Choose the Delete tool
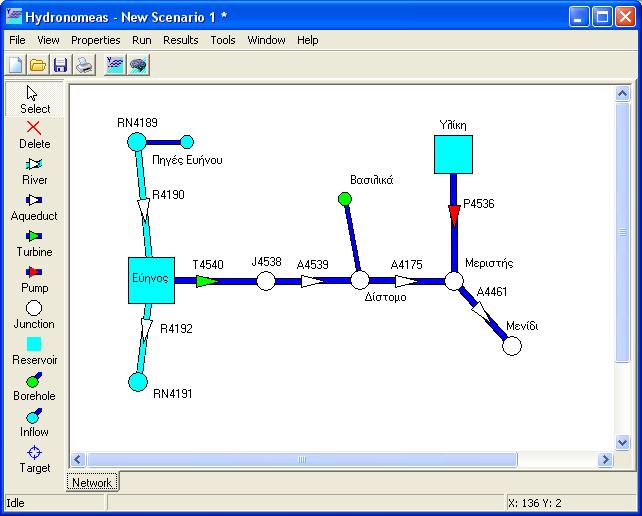The height and width of the screenshot is (516, 642). point(34,135)
